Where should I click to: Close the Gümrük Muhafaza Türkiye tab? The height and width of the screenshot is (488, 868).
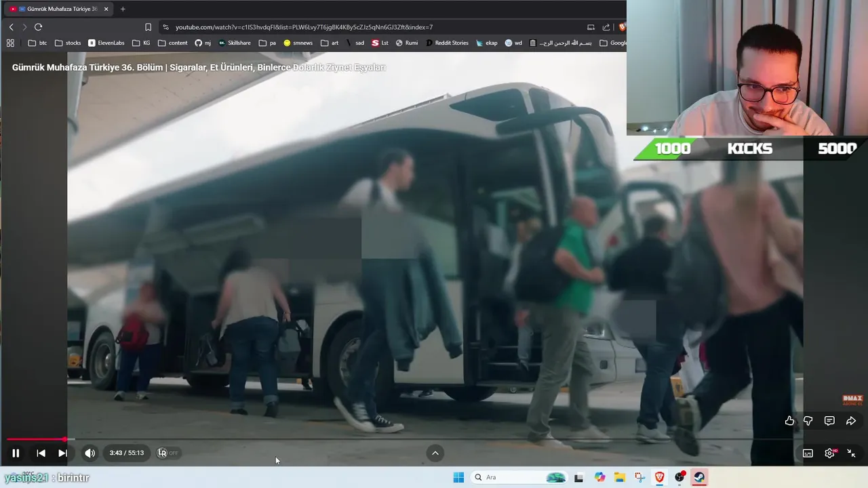106,9
